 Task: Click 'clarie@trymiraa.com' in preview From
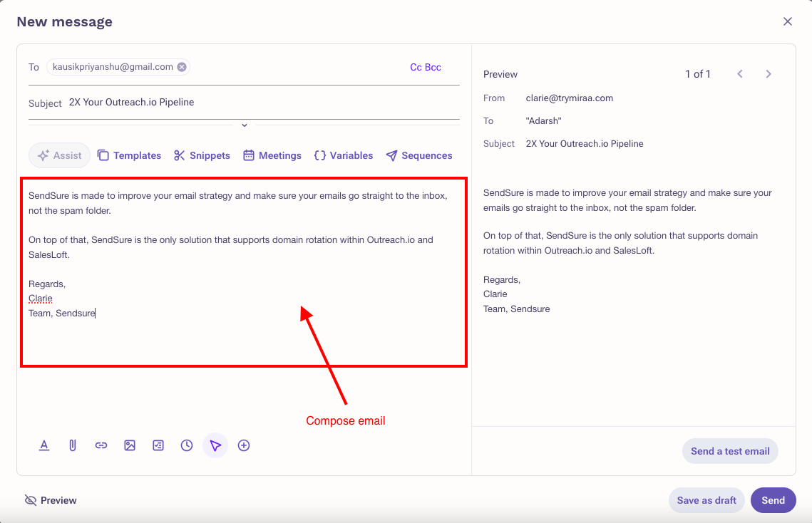click(569, 98)
